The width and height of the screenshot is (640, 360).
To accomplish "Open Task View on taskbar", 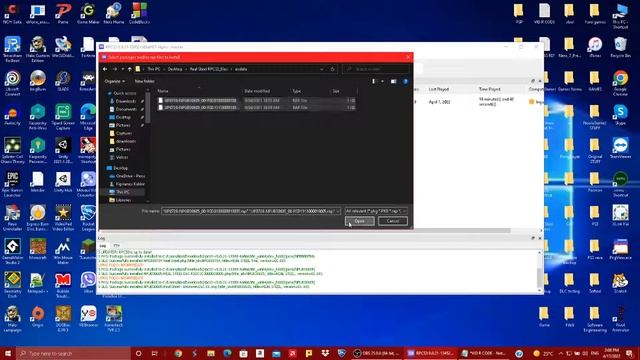I will (155, 353).
